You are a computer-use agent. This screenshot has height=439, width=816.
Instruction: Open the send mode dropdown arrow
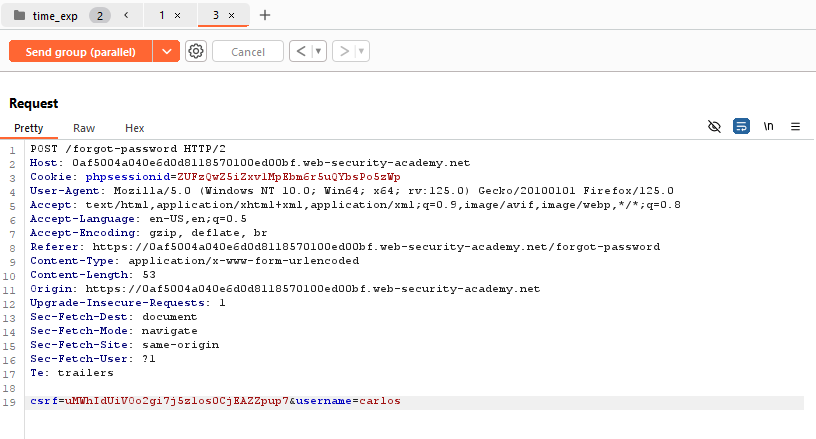click(166, 51)
